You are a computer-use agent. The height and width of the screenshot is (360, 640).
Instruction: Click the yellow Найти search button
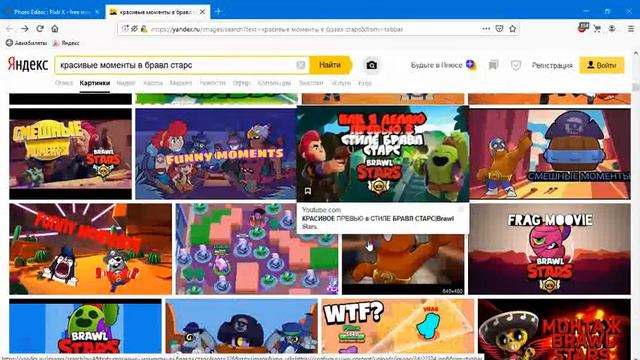pyautogui.click(x=330, y=65)
